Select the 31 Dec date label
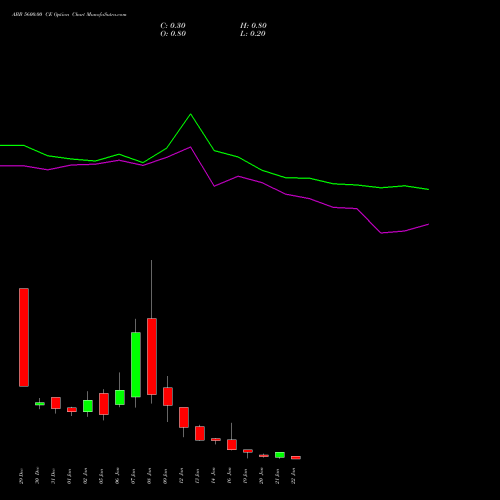Screen dimensions: 500x500 point(53,476)
